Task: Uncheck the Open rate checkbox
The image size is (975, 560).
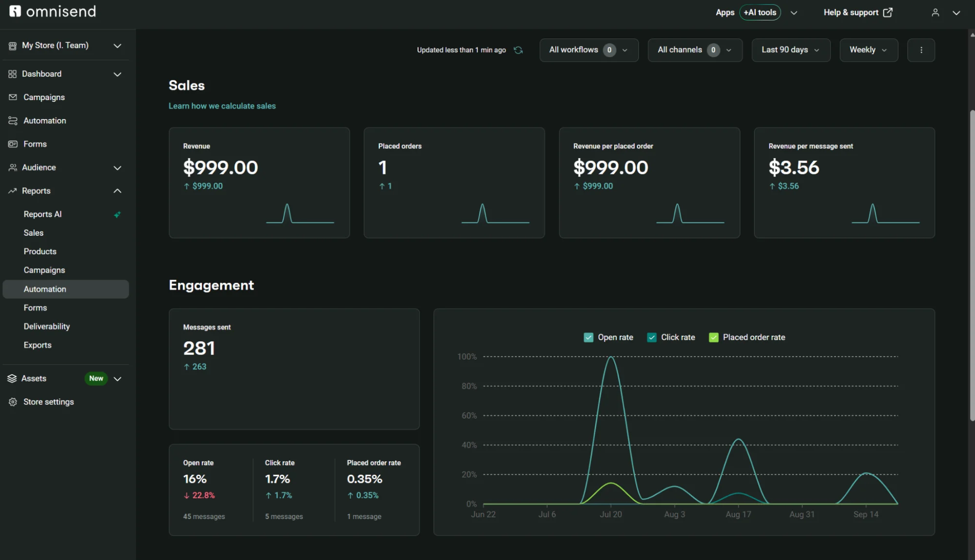Action: pyautogui.click(x=588, y=338)
